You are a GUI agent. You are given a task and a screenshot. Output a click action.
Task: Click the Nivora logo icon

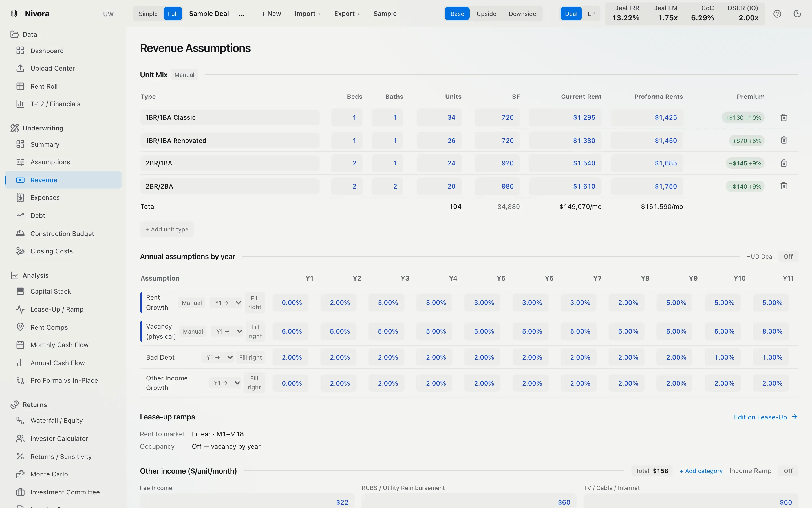tap(14, 14)
